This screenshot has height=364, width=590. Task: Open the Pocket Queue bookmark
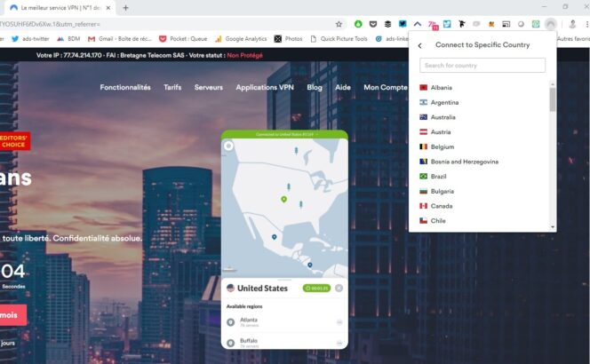(183, 39)
